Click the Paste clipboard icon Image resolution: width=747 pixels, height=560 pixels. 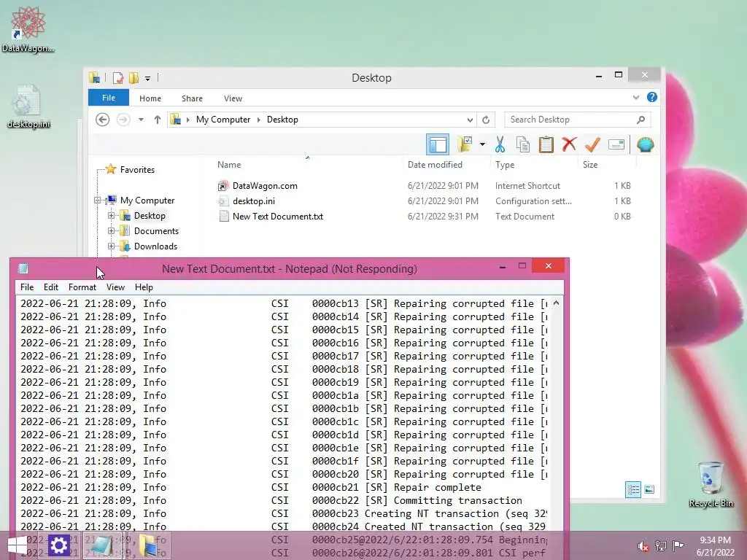546,144
